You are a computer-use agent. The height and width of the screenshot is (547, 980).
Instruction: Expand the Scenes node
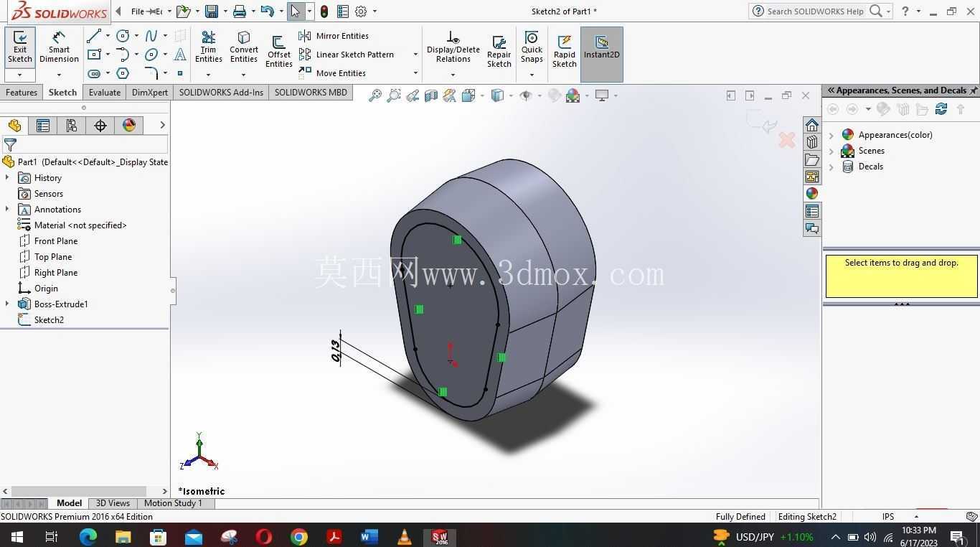pyautogui.click(x=831, y=151)
